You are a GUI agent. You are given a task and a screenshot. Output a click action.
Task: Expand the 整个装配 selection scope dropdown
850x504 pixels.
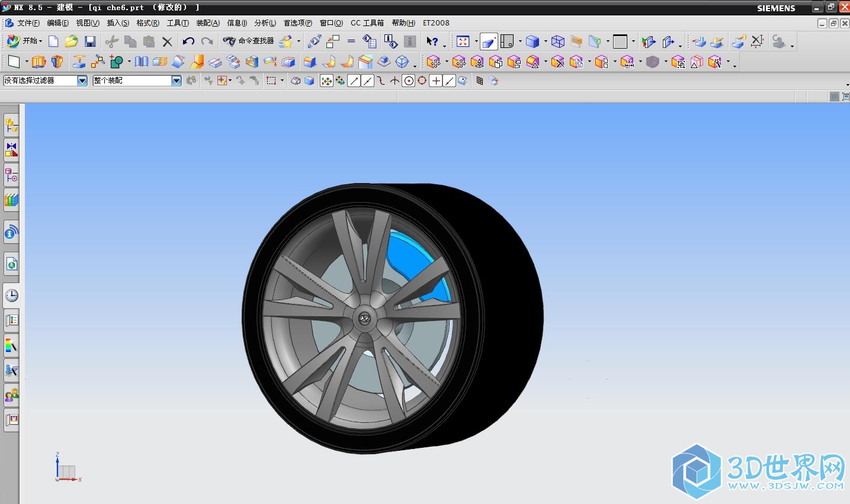click(x=177, y=81)
